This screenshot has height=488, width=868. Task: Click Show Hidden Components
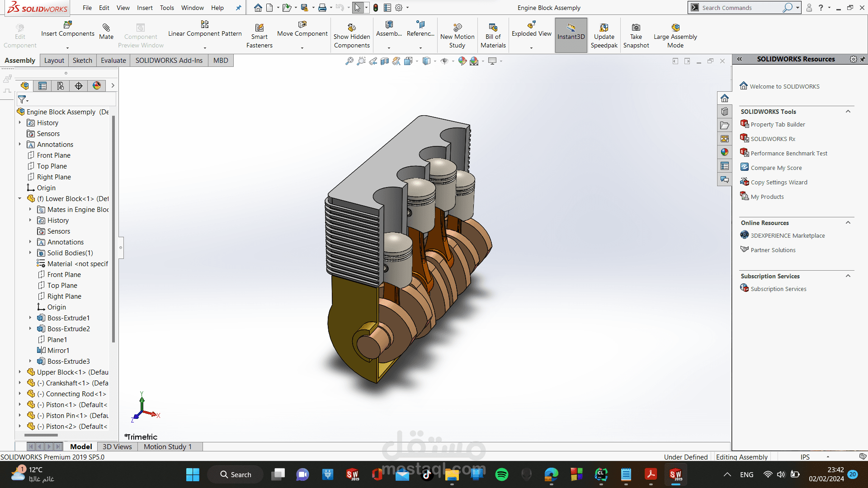pos(352,36)
